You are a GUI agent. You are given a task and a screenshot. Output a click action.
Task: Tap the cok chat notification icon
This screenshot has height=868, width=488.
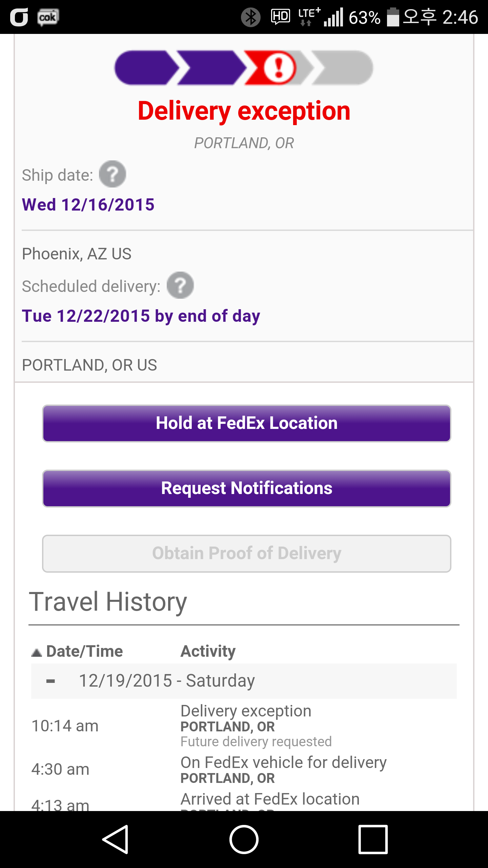tap(48, 17)
